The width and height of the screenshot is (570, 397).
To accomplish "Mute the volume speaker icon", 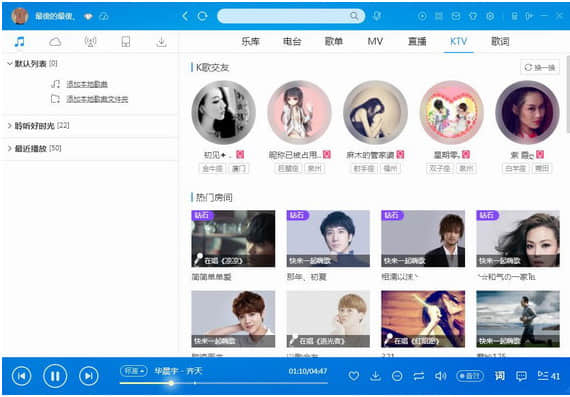I will click(440, 376).
